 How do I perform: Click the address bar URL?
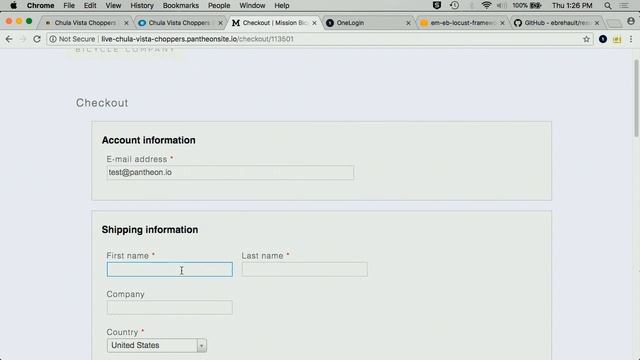[x=197, y=39]
